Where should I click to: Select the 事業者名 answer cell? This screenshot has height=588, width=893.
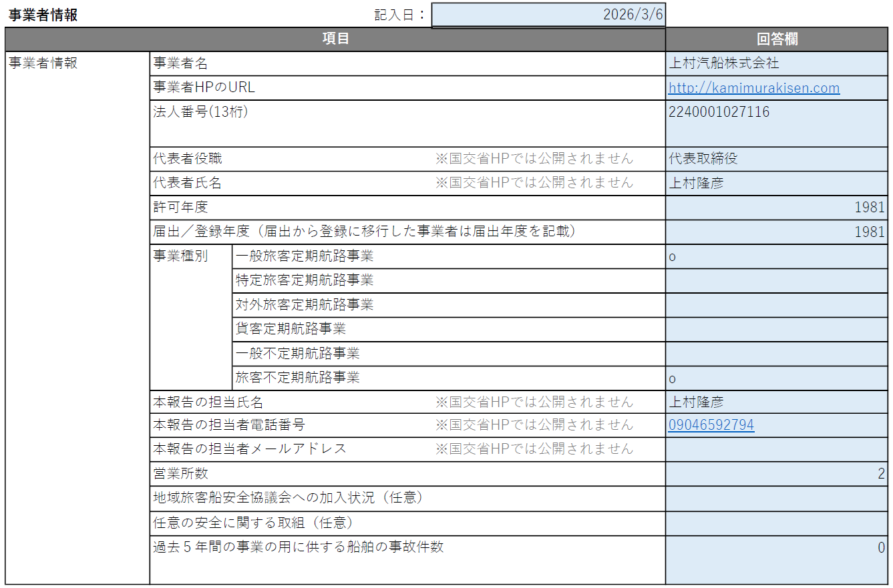click(777, 64)
